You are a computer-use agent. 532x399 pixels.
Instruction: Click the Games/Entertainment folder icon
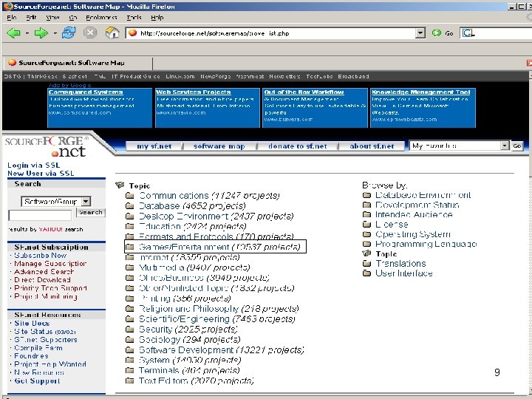coord(129,247)
